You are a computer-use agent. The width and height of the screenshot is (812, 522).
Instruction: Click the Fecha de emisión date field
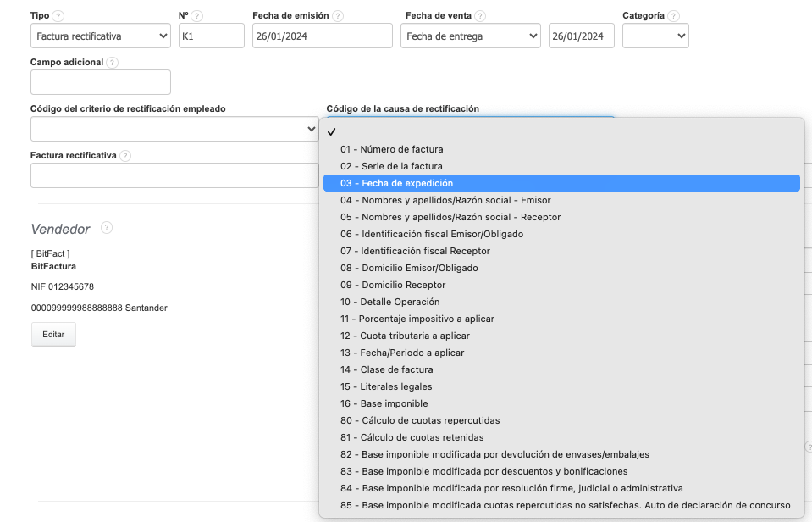[323, 36]
